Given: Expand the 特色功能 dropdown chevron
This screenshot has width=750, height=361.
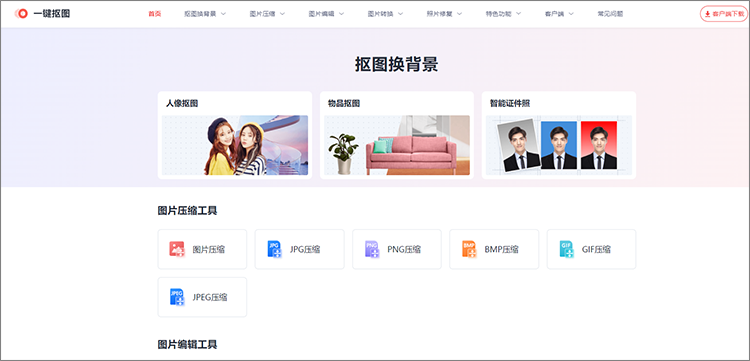Looking at the screenshot, I should [518, 14].
